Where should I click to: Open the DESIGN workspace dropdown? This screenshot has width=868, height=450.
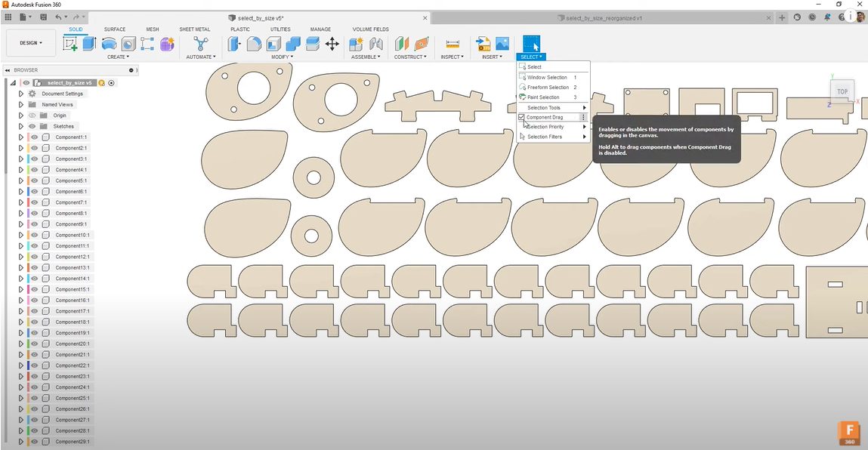31,43
